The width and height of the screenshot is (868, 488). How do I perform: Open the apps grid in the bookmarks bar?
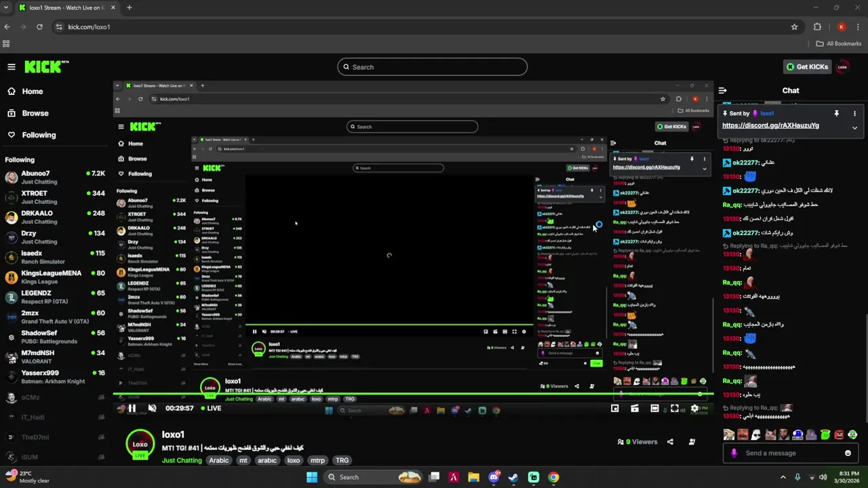coord(6,43)
